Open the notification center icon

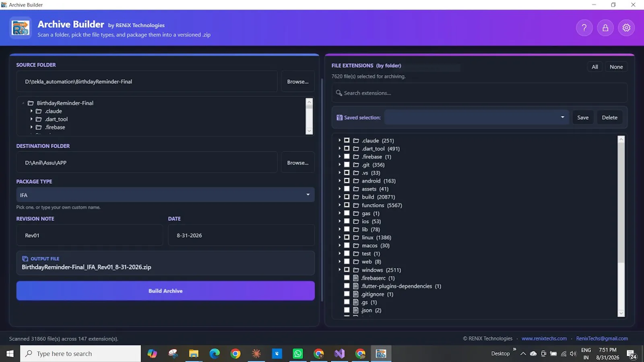pos(632,354)
